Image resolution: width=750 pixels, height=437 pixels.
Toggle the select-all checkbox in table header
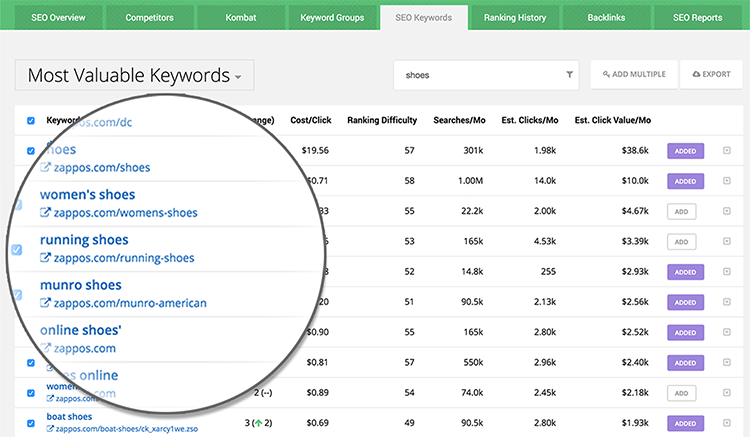point(31,121)
